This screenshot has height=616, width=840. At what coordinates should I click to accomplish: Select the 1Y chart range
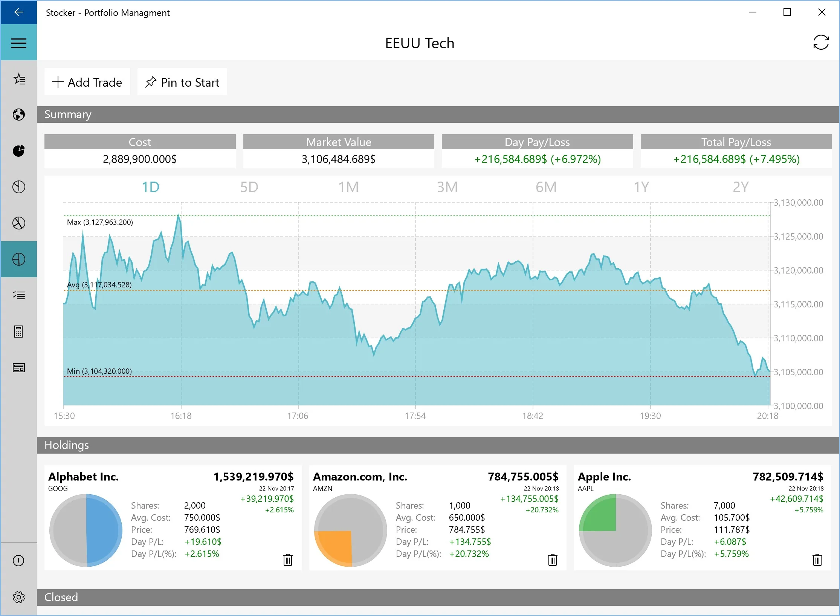[641, 187]
